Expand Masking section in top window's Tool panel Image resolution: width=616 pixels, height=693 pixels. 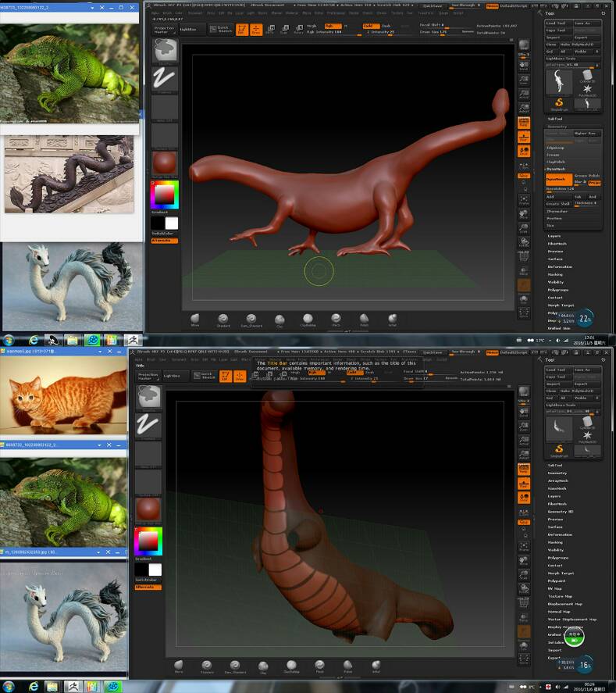click(x=555, y=274)
